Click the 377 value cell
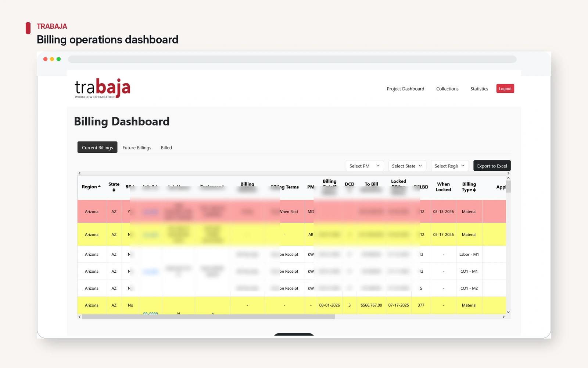This screenshot has height=368, width=588. [x=421, y=305]
